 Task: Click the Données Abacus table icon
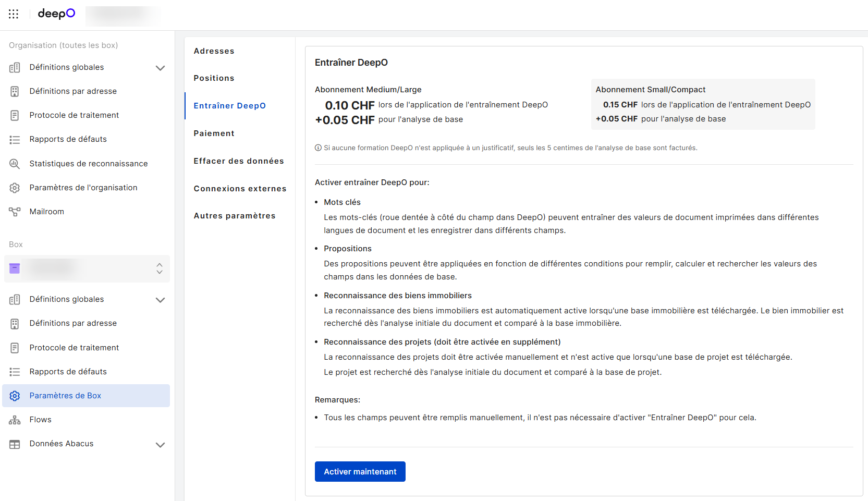(15, 444)
